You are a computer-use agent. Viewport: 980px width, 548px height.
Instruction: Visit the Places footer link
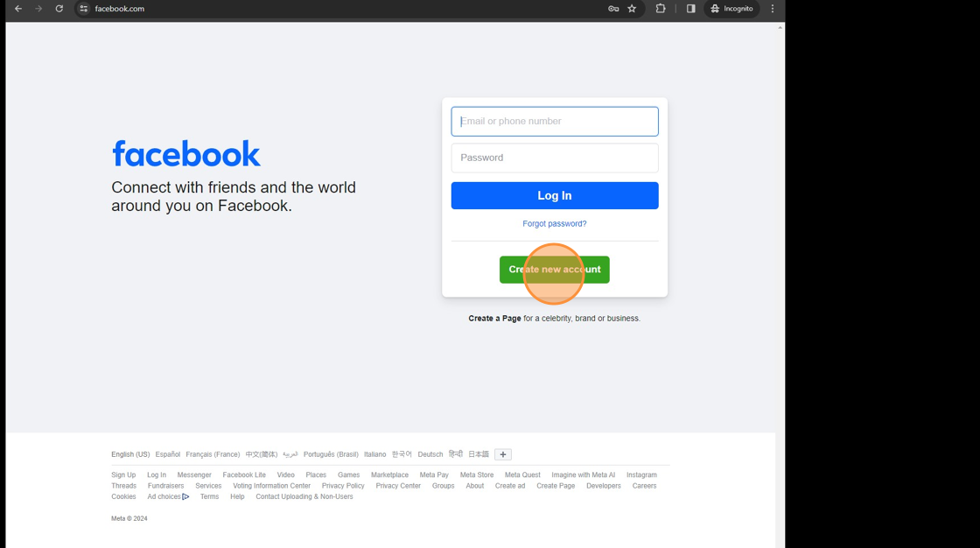(x=316, y=475)
